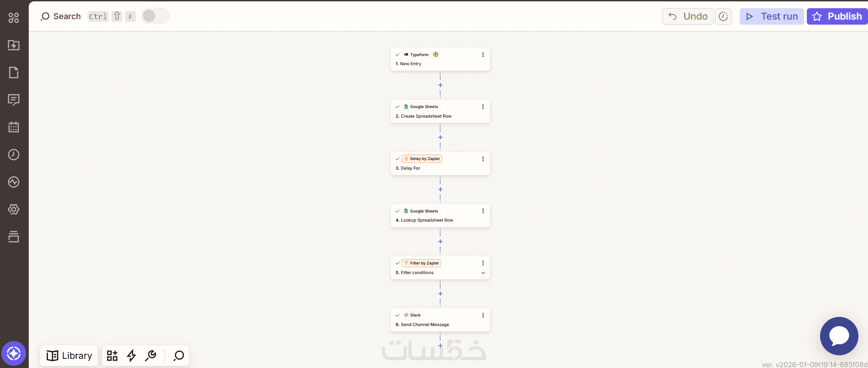Expand the Filter conditions chevron
Image resolution: width=868 pixels, height=368 pixels.
click(x=483, y=273)
